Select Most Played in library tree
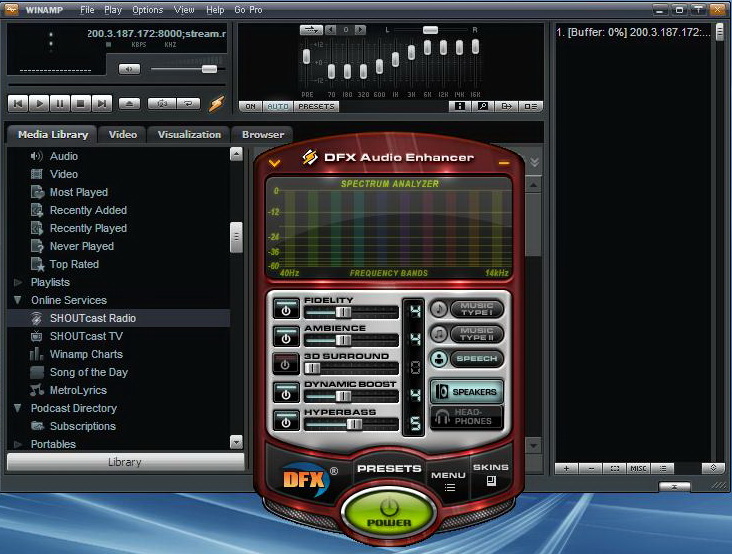This screenshot has height=554, width=732. tap(78, 192)
